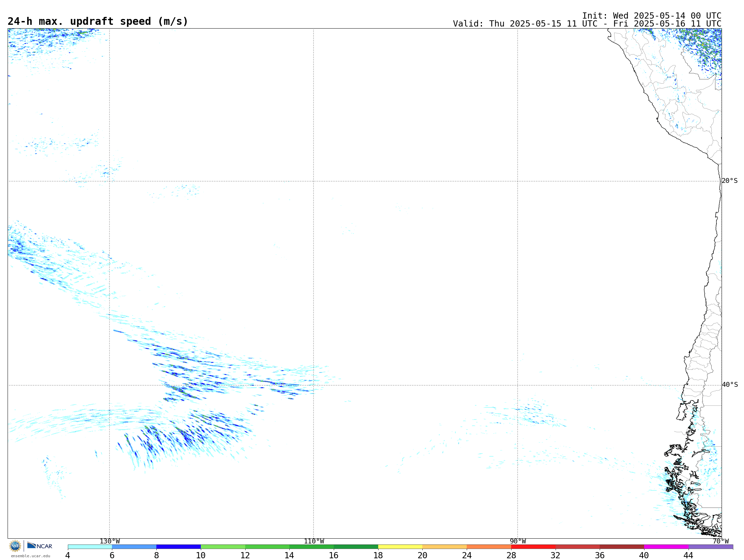Viewport: 744px width, 560px height.
Task: Pick the light orange 20–24 colorbar swatch
Action: pos(445,547)
